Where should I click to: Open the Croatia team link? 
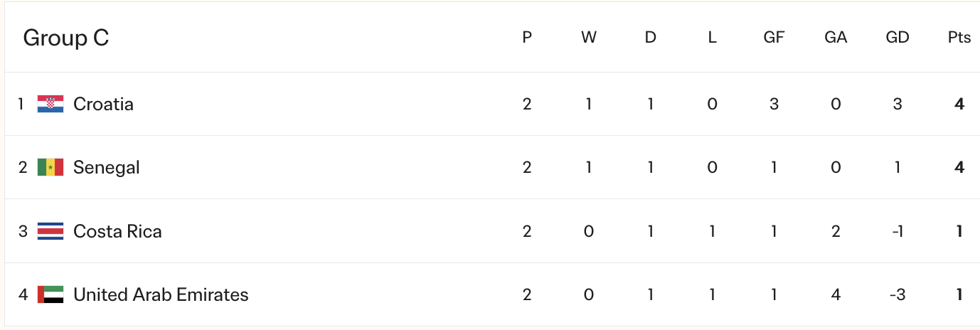tap(103, 104)
